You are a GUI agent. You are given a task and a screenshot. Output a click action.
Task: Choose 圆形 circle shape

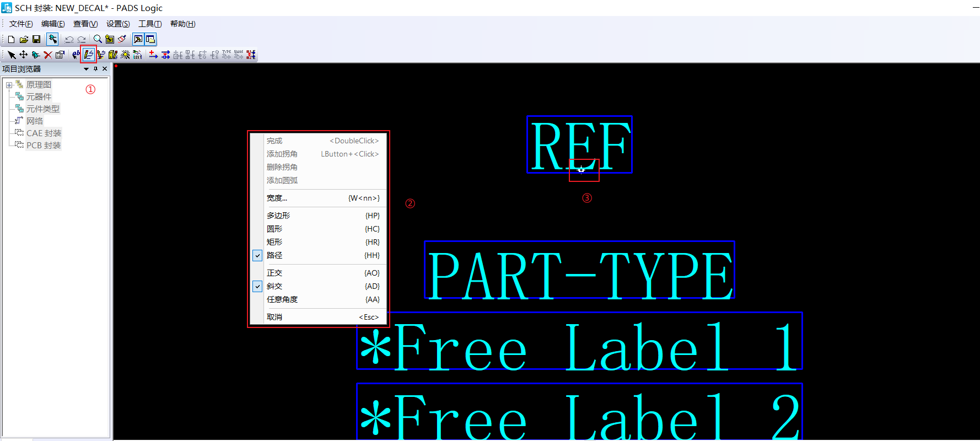coord(319,229)
